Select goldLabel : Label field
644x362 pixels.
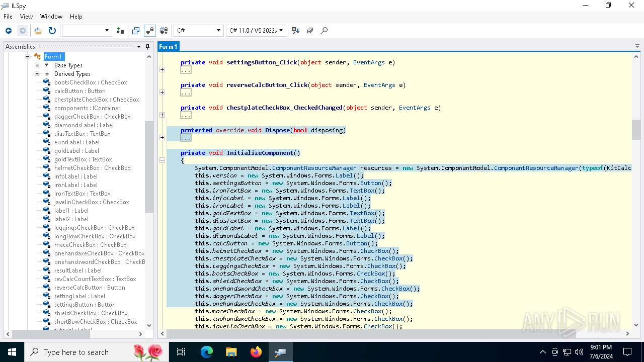(x=76, y=151)
